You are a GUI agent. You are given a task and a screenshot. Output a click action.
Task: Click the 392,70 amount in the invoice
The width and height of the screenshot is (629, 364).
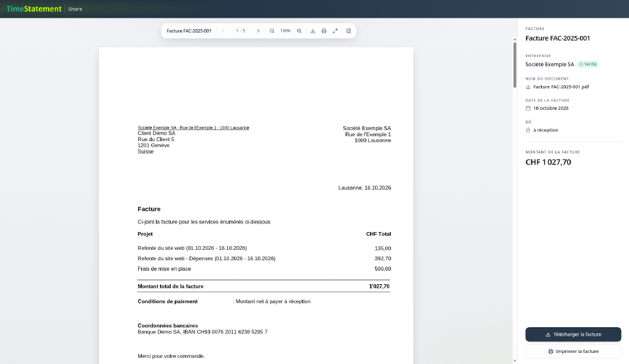click(383, 258)
